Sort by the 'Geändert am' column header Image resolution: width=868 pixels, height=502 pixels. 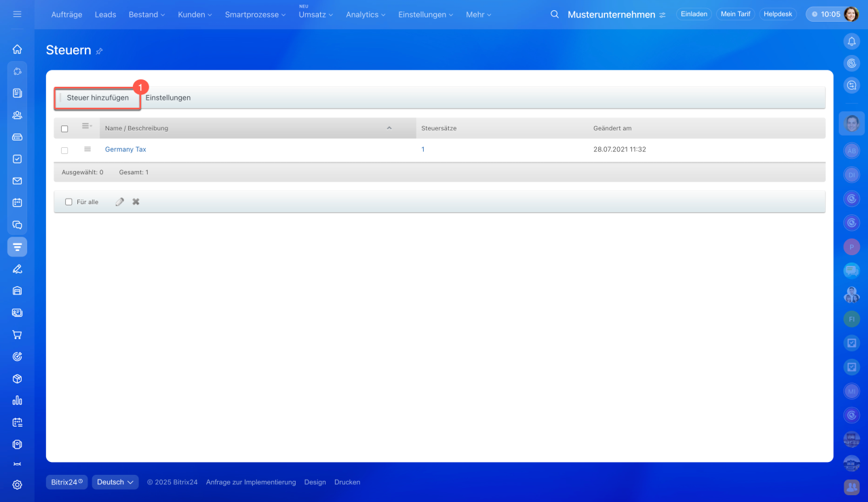pos(612,128)
